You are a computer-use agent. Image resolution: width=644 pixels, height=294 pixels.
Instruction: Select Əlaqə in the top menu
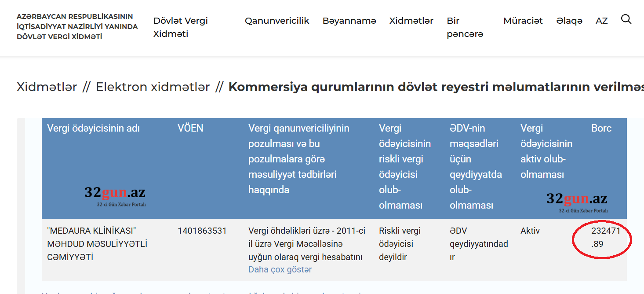pos(569,21)
